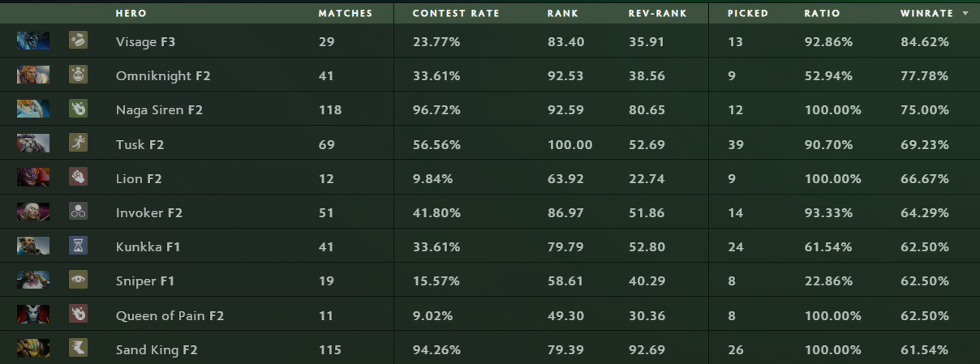Sort table by Matches column
This screenshot has width=980, height=364.
tap(345, 14)
